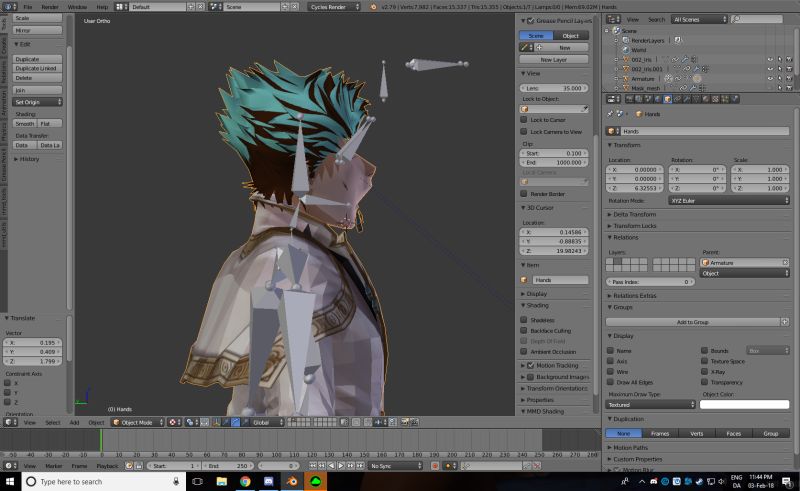Toggle the auto keyframe record button

435,465
